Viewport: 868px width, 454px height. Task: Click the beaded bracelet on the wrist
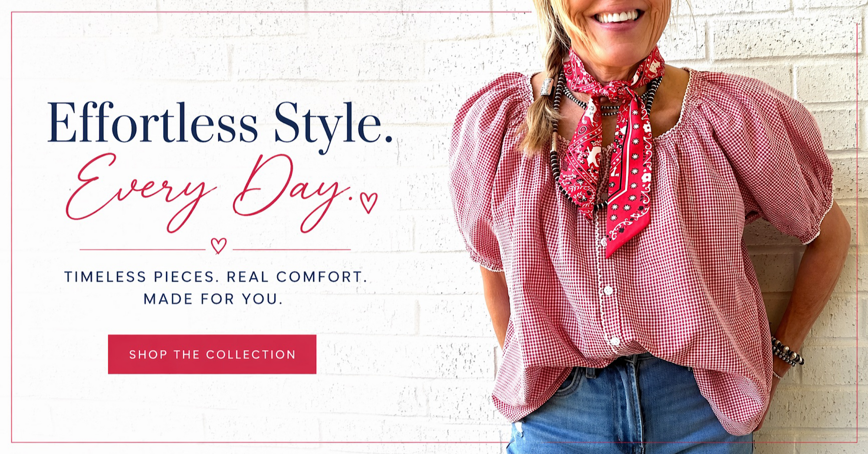(x=786, y=352)
